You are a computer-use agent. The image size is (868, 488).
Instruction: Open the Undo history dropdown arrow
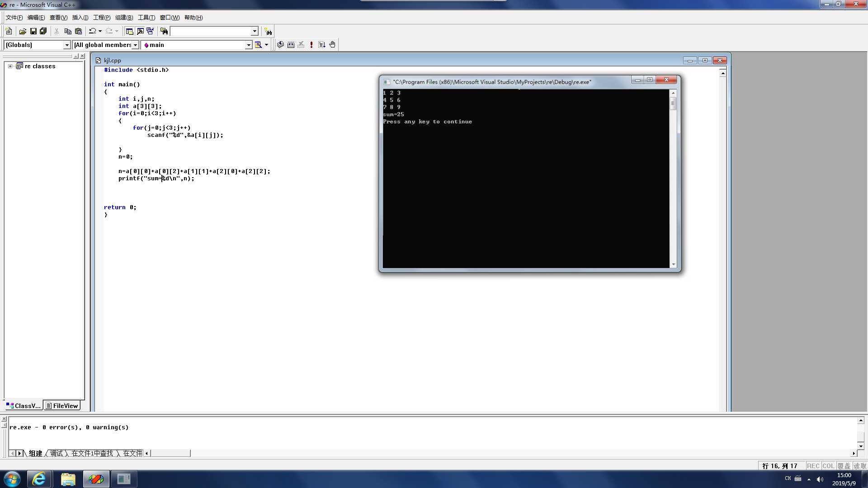(100, 31)
